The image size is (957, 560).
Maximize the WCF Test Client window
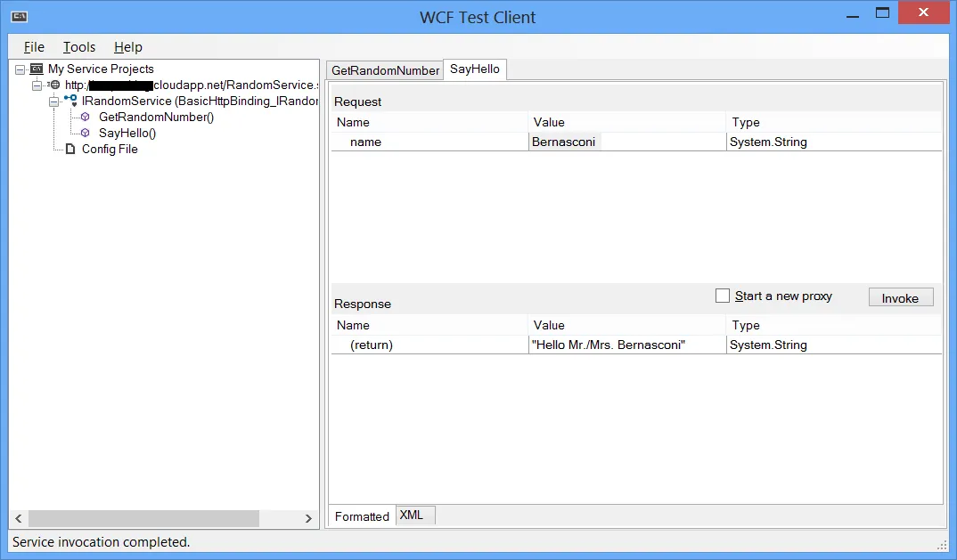[x=882, y=12]
